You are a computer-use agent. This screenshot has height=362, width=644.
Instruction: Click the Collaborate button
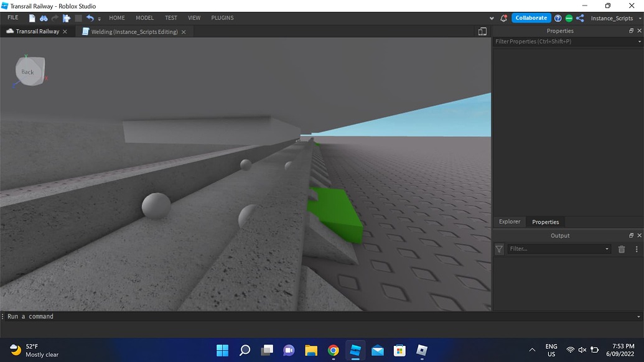pos(531,18)
